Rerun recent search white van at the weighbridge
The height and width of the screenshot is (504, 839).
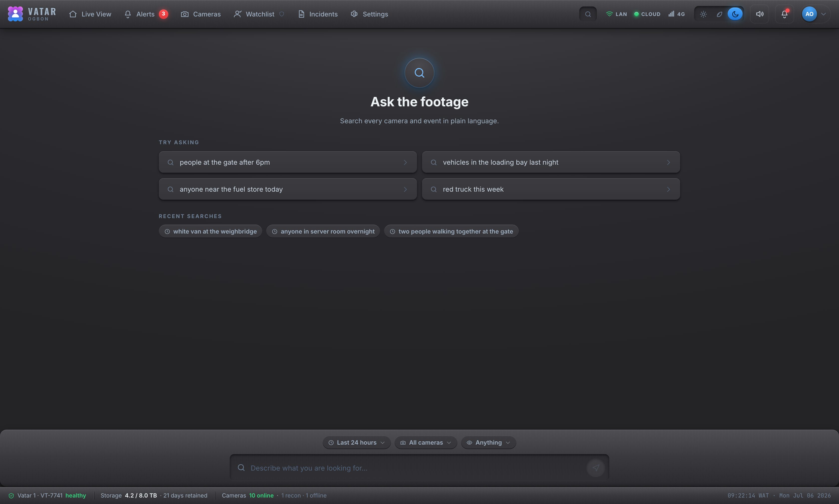click(210, 231)
